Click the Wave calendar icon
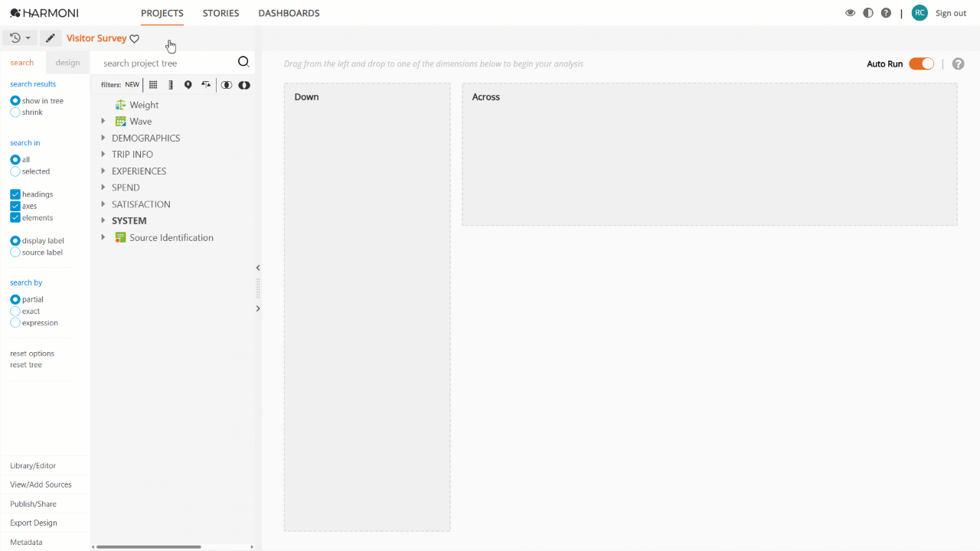 click(120, 121)
